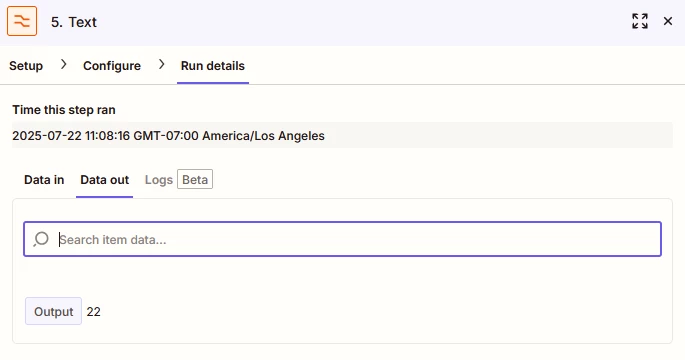Click the Output field label chip

pyautogui.click(x=53, y=311)
